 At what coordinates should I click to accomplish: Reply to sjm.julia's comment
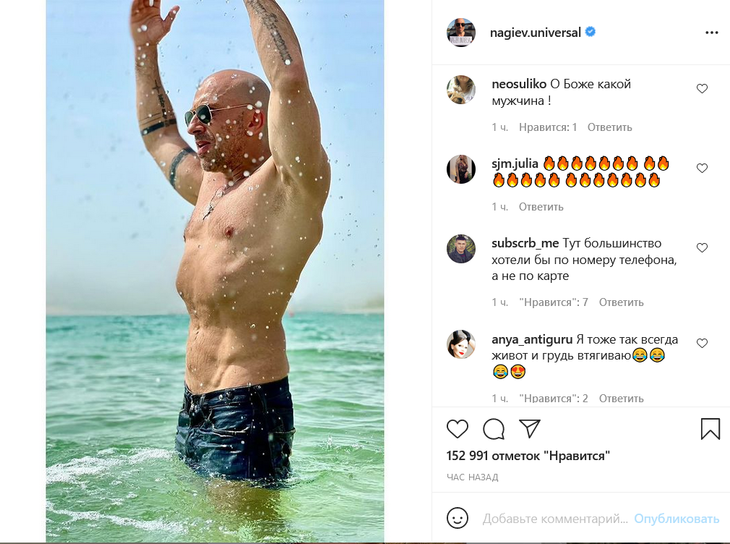541,207
